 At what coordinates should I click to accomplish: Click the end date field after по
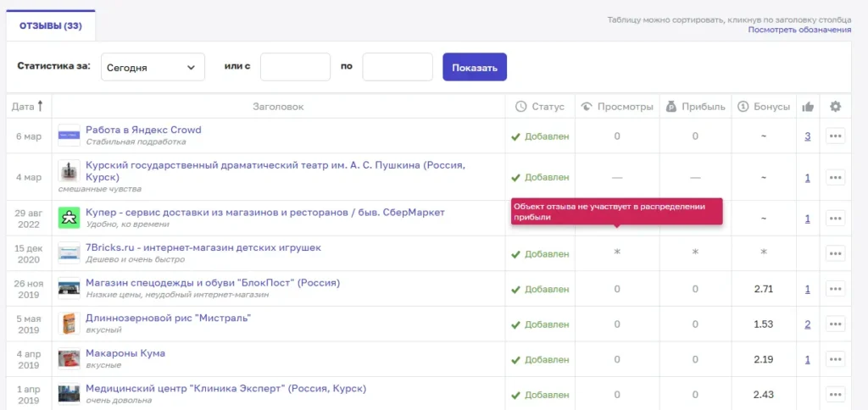pos(398,67)
